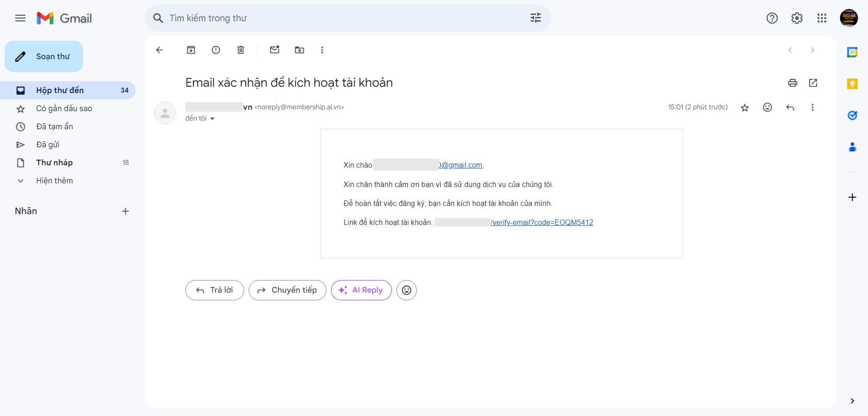Open the 'Thư nháp' drafts folder
The height and width of the screenshot is (416, 868).
54,163
